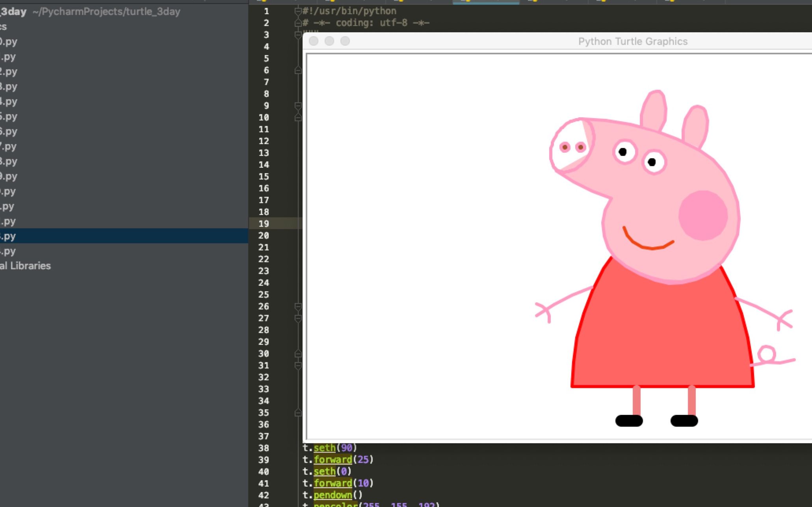Screen dimensions: 812x507
Task: Click the Python Turtle Graphics title bar
Action: (x=632, y=41)
